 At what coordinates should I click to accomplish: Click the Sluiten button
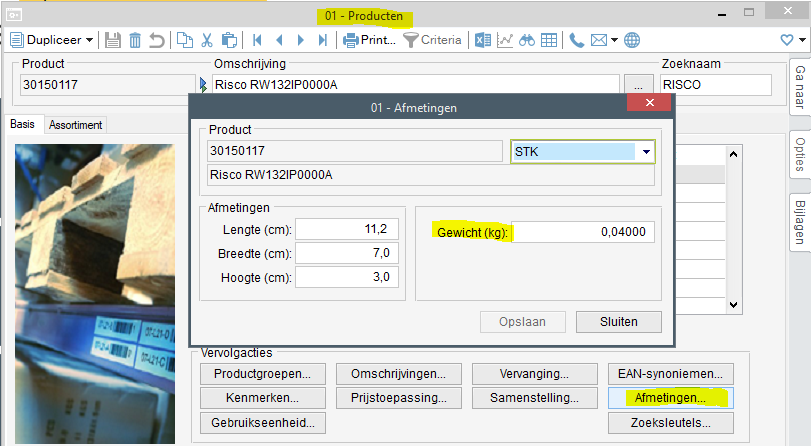pyautogui.click(x=619, y=322)
